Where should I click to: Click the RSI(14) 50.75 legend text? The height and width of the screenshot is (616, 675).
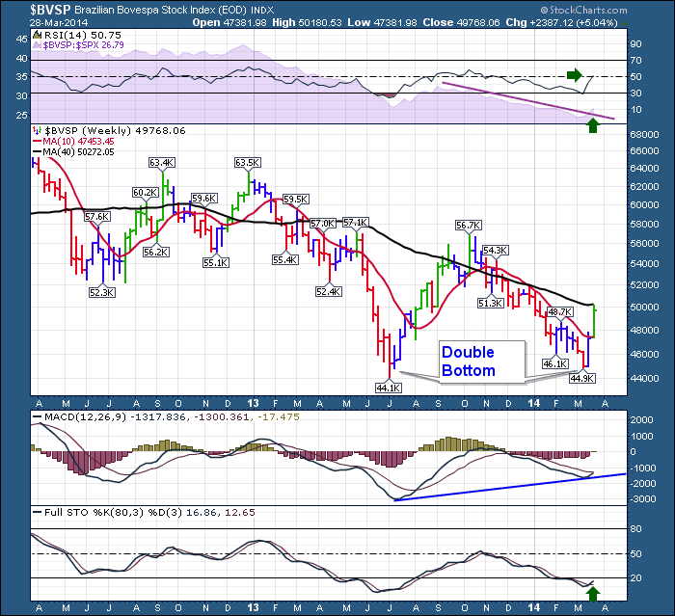(x=83, y=36)
